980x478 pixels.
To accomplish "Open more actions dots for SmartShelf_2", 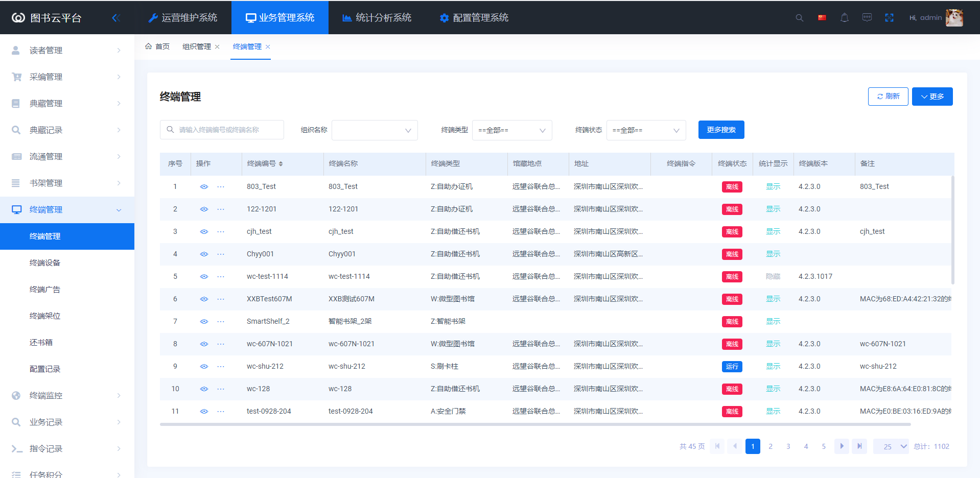I will point(221,322).
